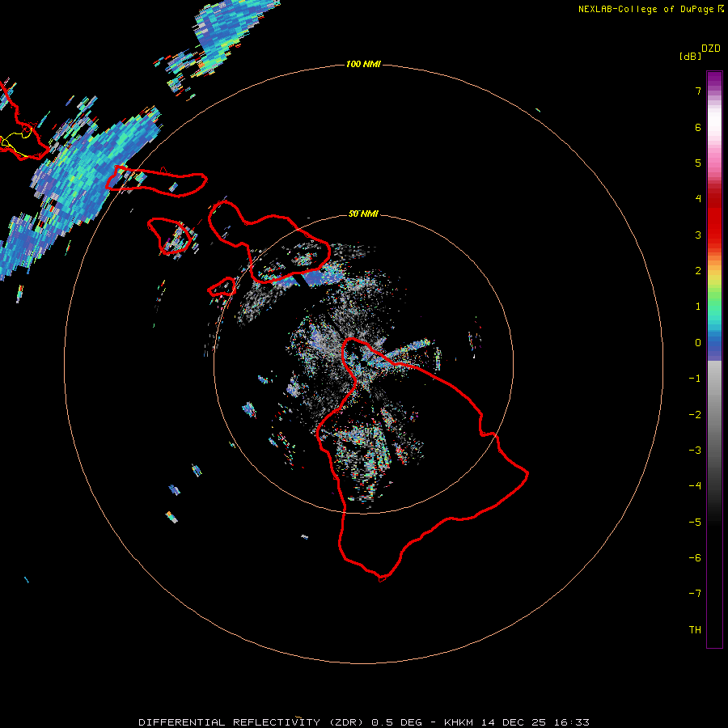Click the 3 value on the color scale
728x728 pixels.
(698, 235)
